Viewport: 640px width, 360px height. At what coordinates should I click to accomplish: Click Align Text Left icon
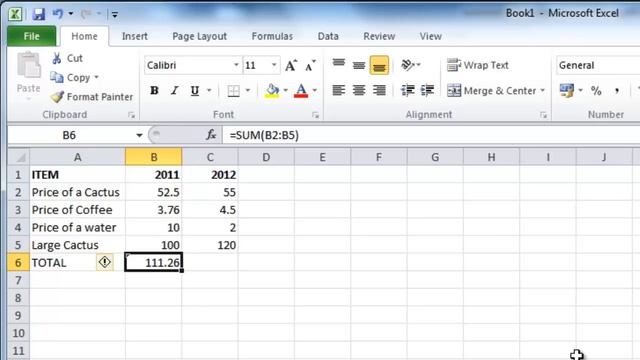coord(338,90)
